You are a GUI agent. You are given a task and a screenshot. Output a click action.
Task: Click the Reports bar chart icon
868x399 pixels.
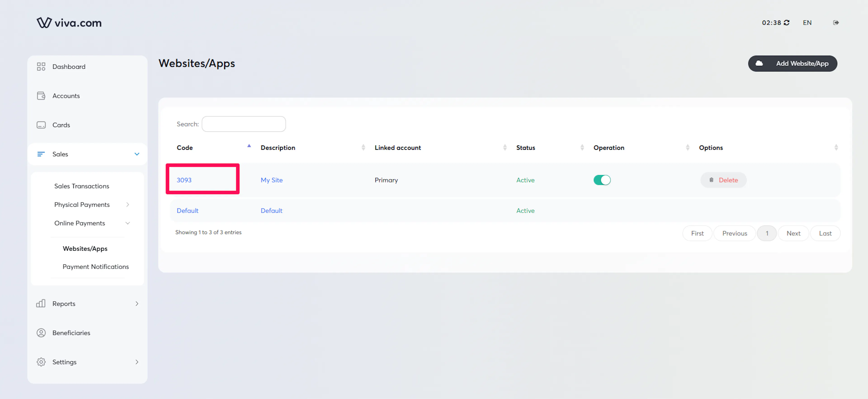(x=41, y=304)
